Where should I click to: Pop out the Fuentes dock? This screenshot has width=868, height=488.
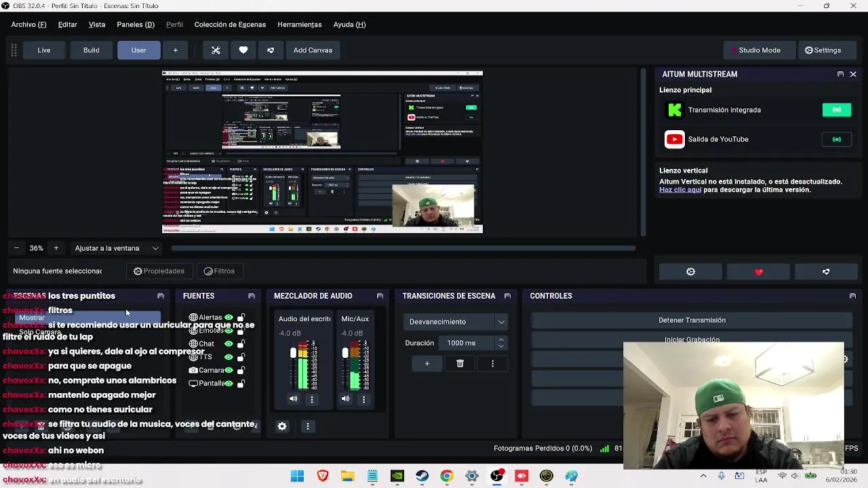coord(252,296)
